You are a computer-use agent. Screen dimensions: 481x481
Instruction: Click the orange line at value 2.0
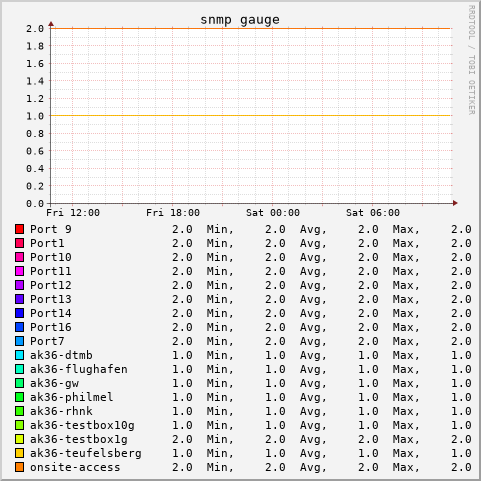[x=251, y=28]
